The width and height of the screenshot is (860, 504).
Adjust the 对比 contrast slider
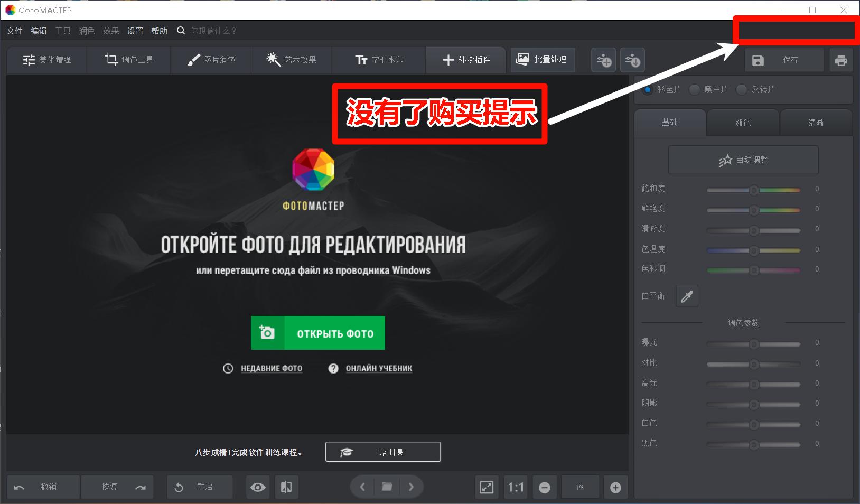click(754, 364)
